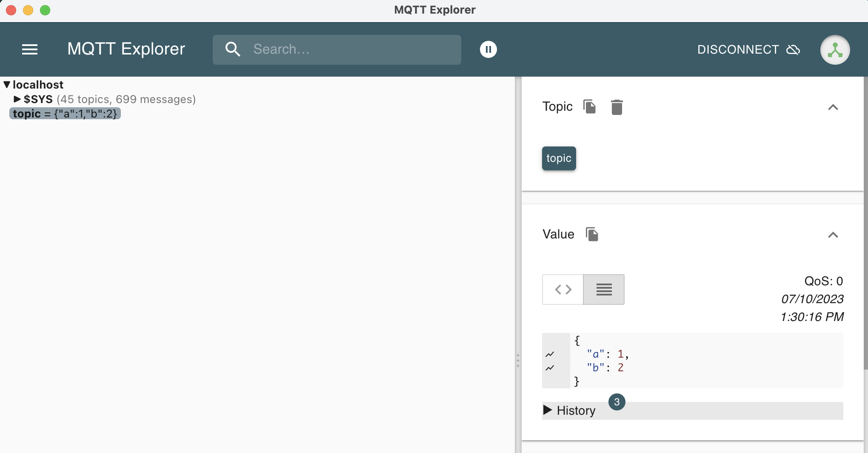Click the search magnifier icon

[233, 49]
